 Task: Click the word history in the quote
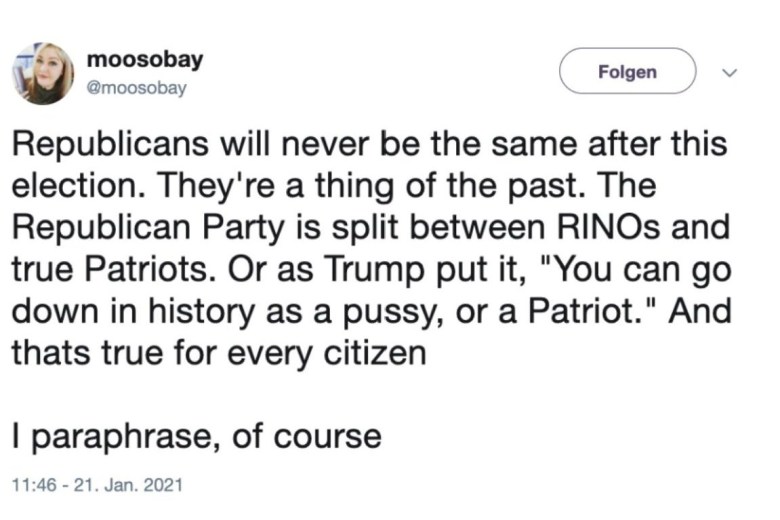pyautogui.click(x=201, y=312)
